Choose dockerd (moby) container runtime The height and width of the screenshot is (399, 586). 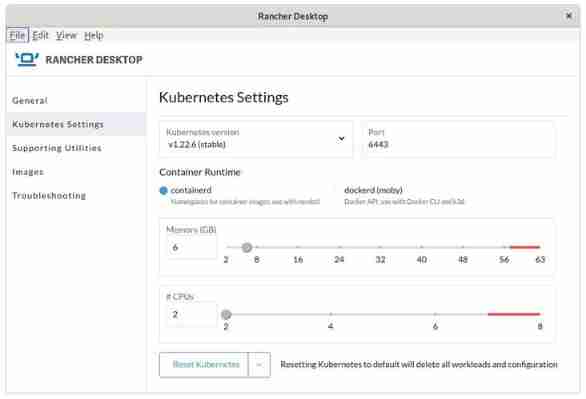373,190
